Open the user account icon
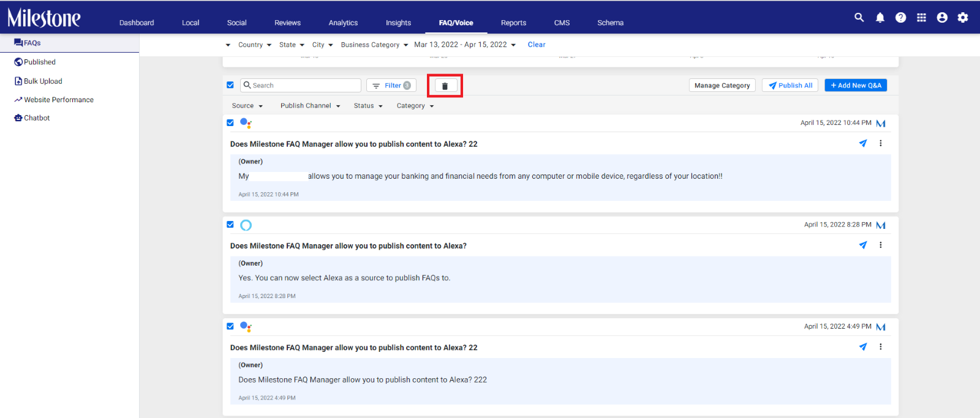The height and width of the screenshot is (418, 980). pos(942,18)
